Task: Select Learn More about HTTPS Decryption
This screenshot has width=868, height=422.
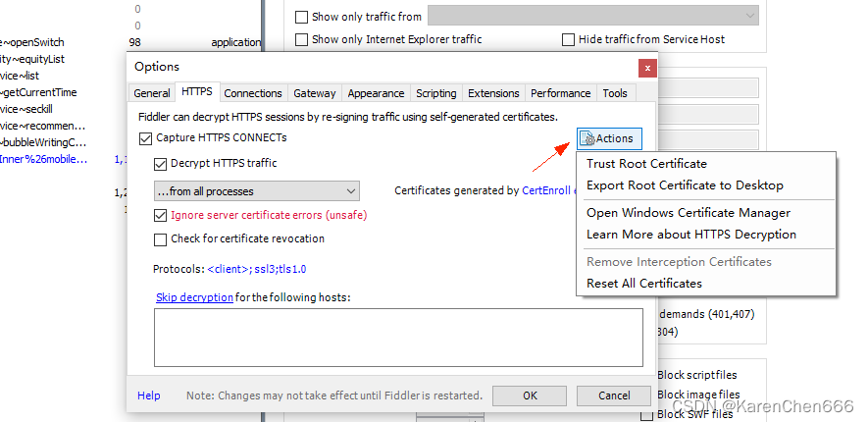Action: (x=706, y=235)
